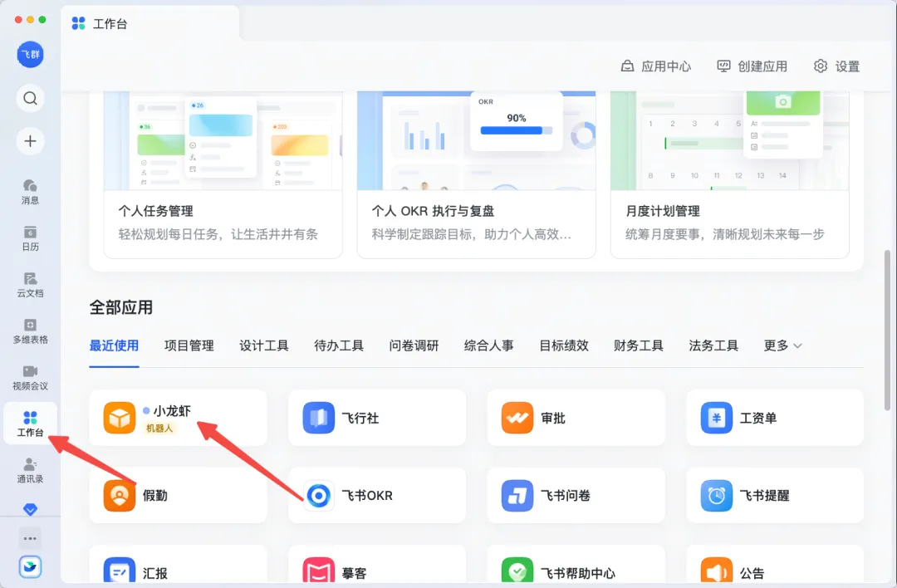The width and height of the screenshot is (897, 588).
Task: Open 多维表格 in sidebar
Action: click(31, 331)
